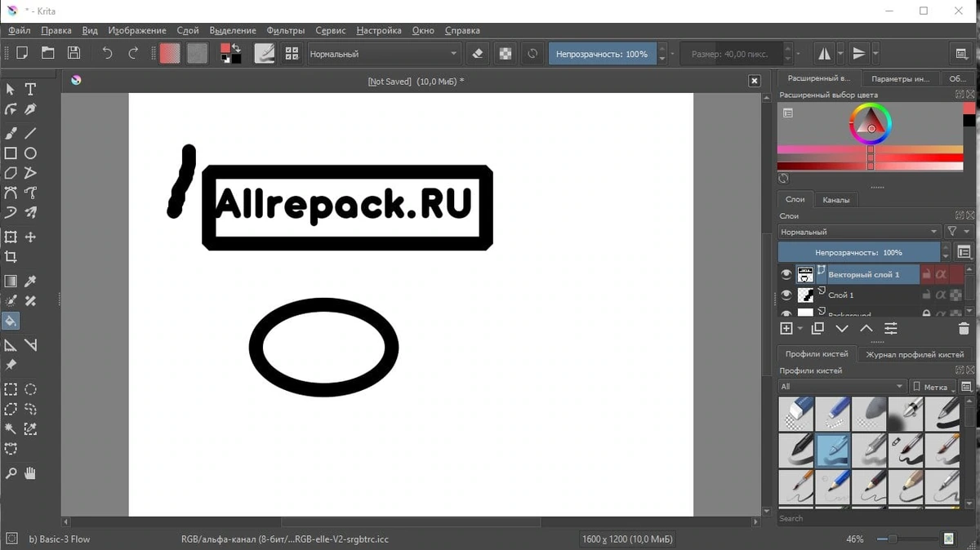Hide the Слой 1 layer

[x=786, y=295]
